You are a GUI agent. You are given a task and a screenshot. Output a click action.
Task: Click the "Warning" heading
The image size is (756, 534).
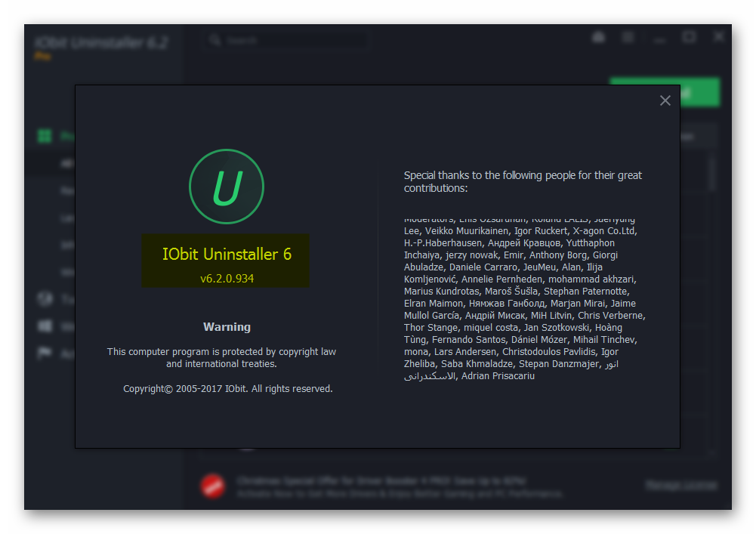[x=227, y=327]
